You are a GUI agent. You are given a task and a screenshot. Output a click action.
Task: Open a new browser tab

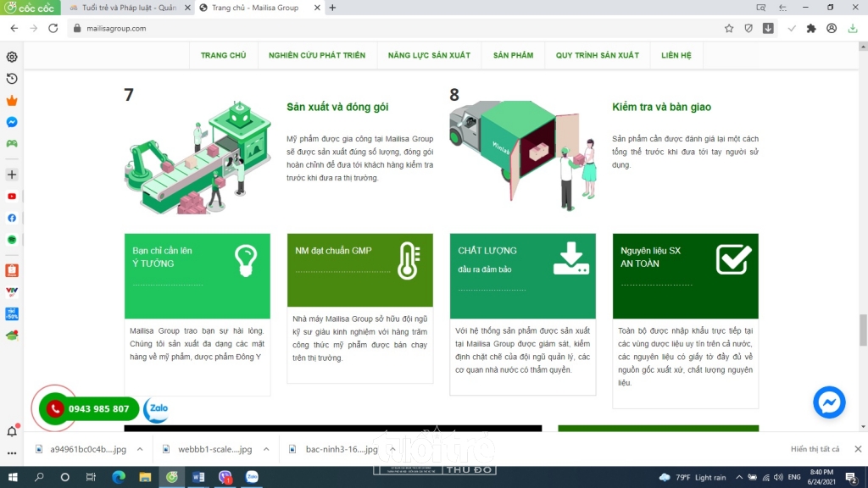pos(332,8)
